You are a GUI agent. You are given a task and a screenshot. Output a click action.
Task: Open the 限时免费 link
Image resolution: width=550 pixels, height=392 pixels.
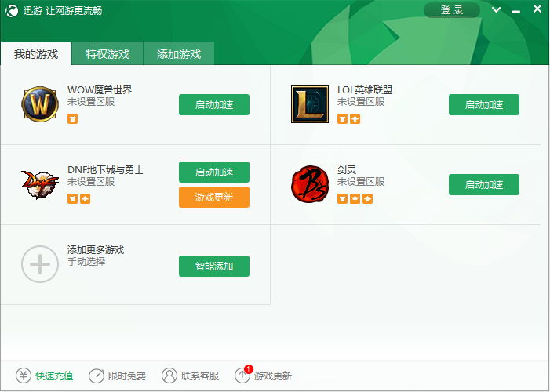[x=127, y=376]
